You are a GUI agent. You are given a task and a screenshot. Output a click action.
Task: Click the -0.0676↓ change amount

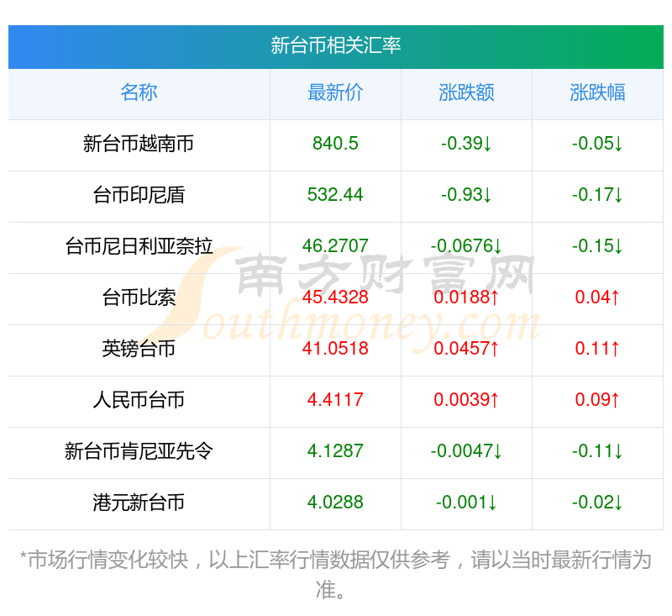coord(466,246)
